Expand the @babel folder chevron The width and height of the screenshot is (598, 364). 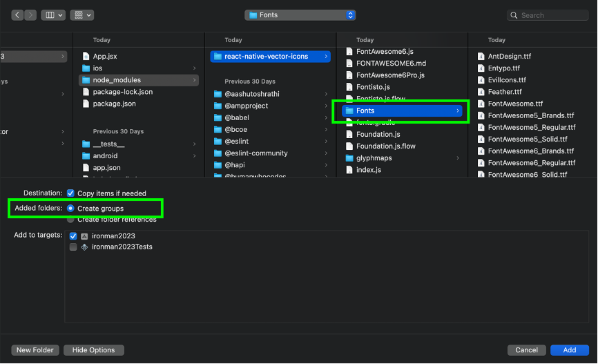click(x=326, y=117)
